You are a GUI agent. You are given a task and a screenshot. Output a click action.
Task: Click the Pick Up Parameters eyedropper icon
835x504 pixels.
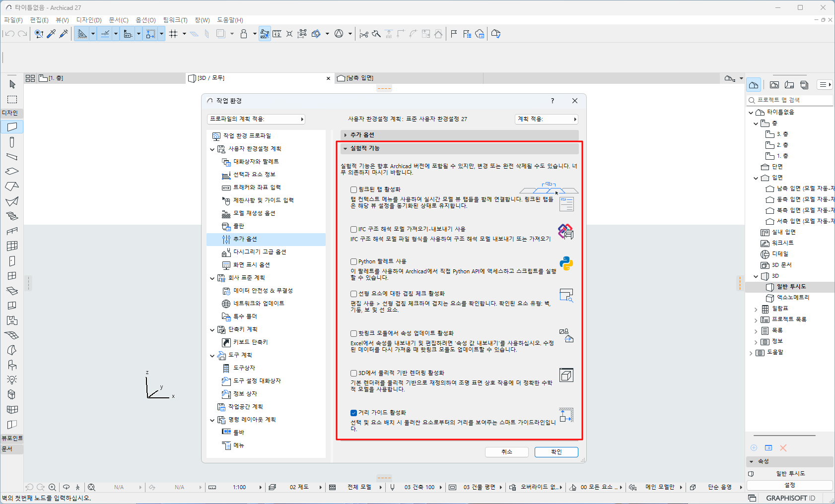[x=51, y=34]
